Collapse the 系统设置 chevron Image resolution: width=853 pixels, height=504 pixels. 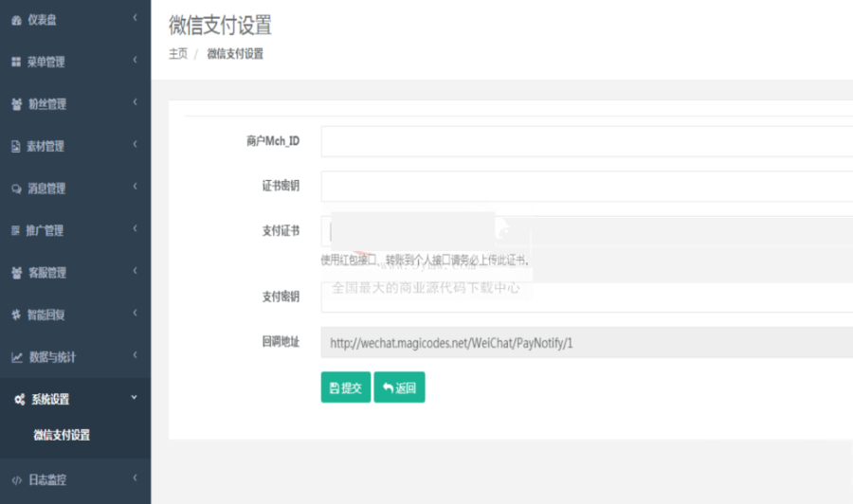click(134, 398)
